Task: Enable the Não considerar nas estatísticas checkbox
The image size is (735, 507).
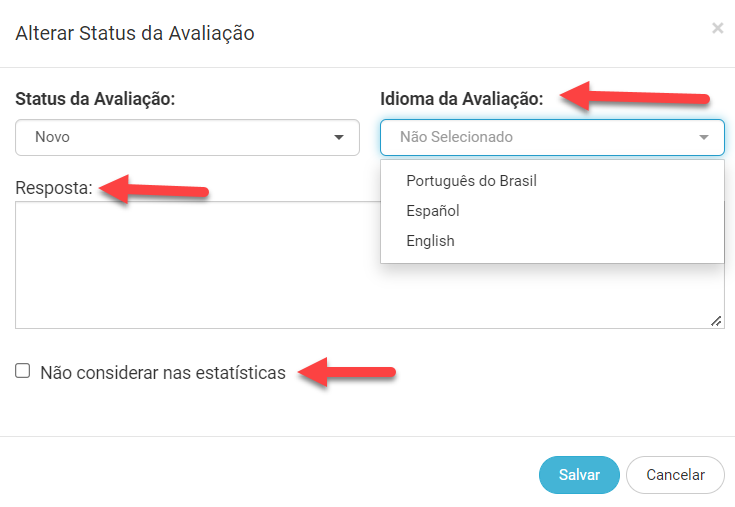Action: [23, 371]
